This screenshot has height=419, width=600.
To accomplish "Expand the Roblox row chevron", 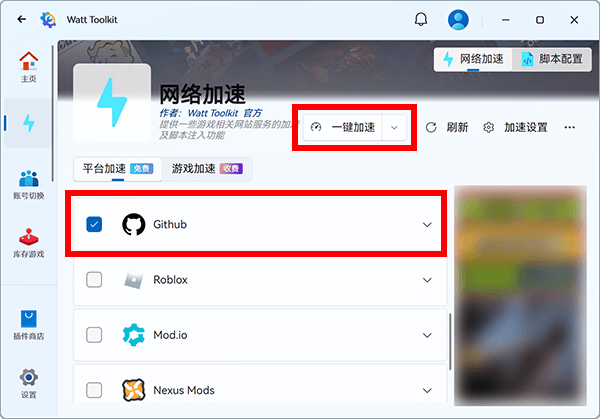I will click(427, 280).
